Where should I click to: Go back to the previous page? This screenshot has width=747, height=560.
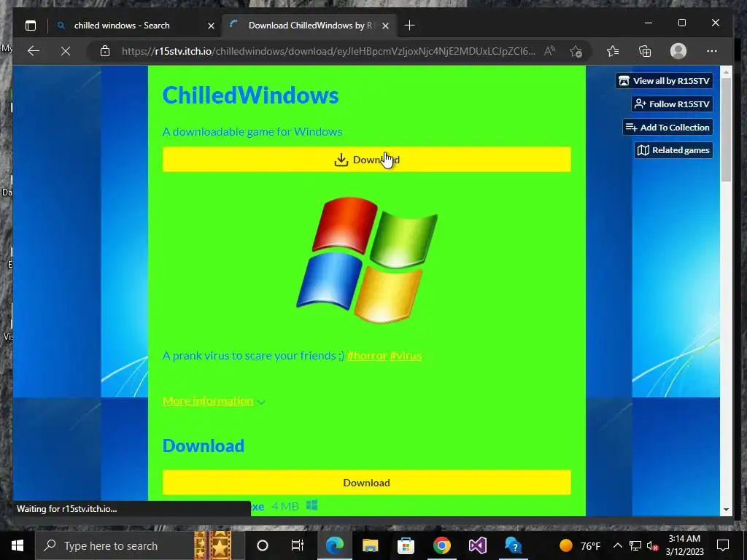[x=34, y=51]
